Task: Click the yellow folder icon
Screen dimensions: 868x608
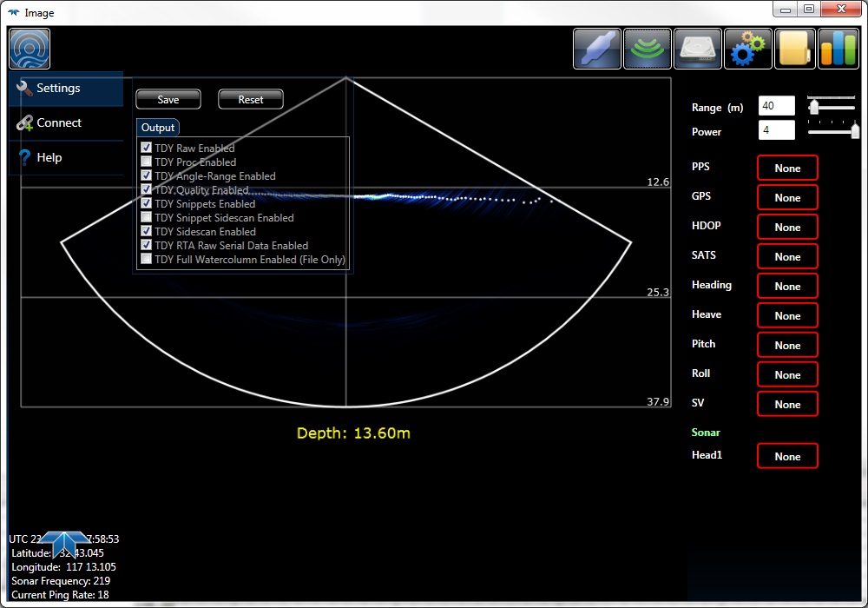Action: click(x=794, y=49)
